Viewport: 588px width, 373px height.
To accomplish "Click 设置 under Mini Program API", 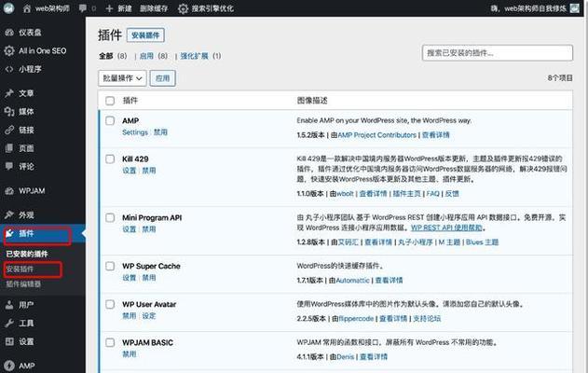I will click(x=129, y=229).
